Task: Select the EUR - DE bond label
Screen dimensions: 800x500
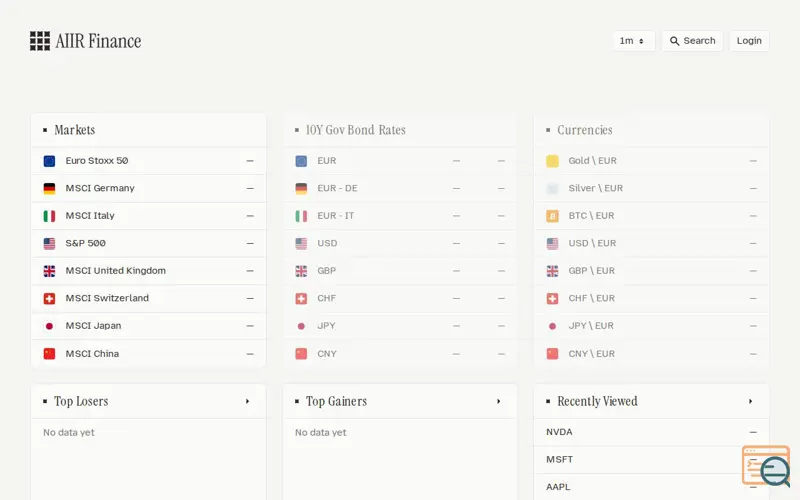Action: 337,188
